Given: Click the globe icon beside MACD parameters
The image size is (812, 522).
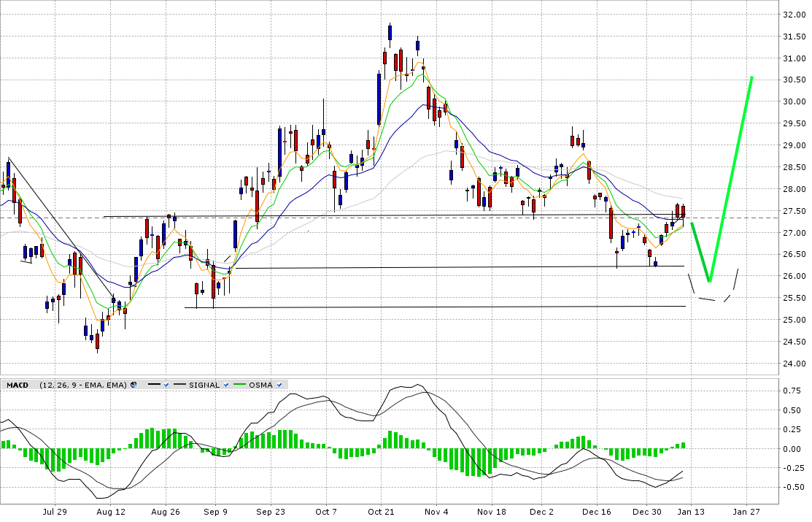Looking at the screenshot, I should (x=134, y=385).
